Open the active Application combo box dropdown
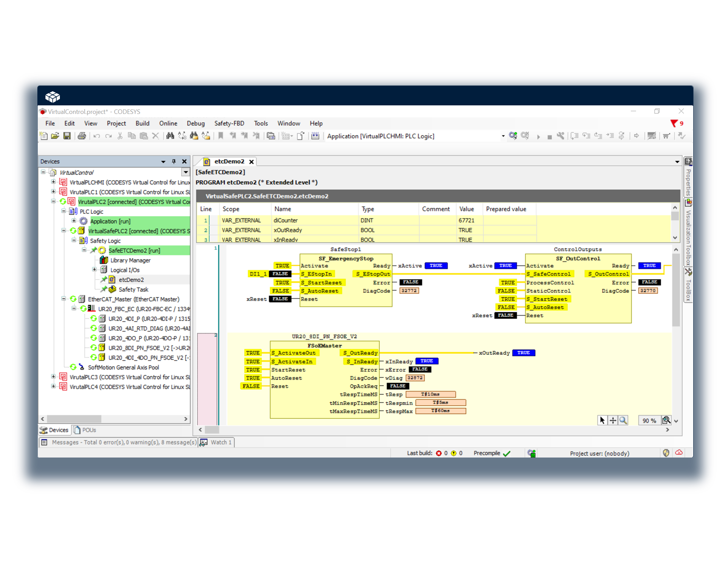The height and width of the screenshot is (565, 728). click(503, 136)
